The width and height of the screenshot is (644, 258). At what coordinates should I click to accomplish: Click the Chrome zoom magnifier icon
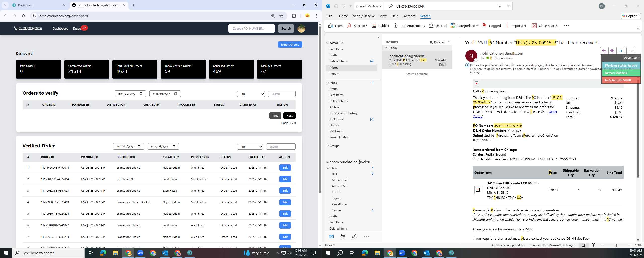click(x=273, y=16)
